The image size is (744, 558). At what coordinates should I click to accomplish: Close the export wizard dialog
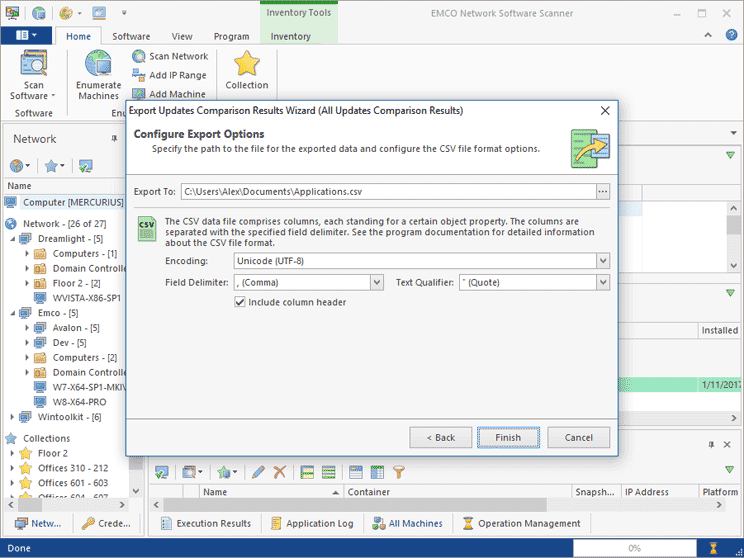[605, 111]
